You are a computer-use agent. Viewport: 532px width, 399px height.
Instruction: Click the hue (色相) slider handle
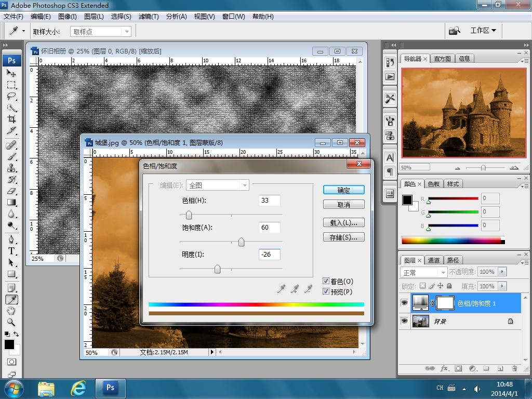point(189,215)
